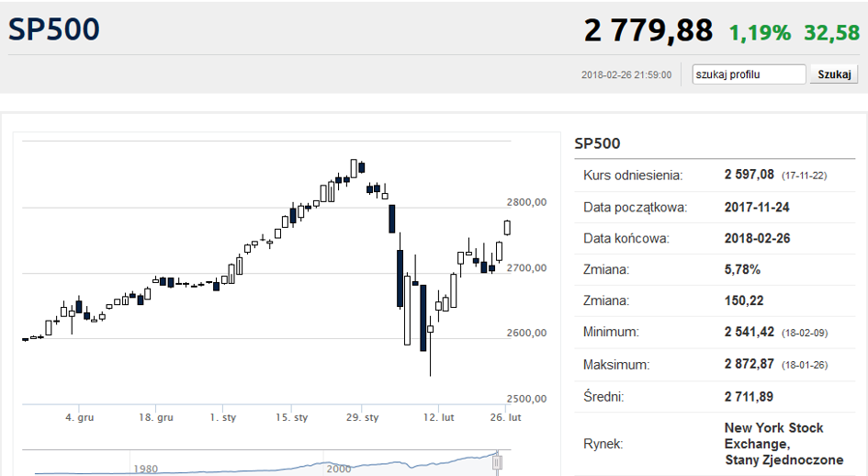Click the 'szukaj profilu' search field
This screenshot has height=476, width=868.
749,74
